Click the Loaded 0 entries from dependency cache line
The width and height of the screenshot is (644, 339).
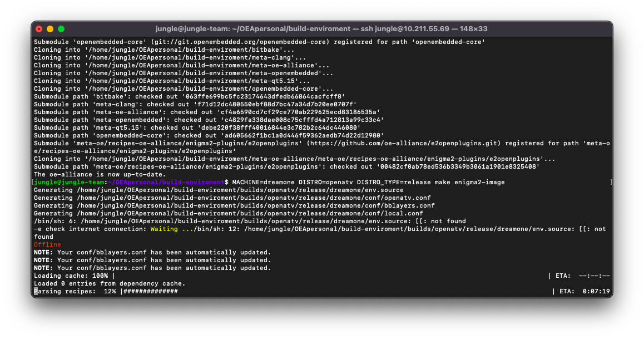click(x=109, y=283)
